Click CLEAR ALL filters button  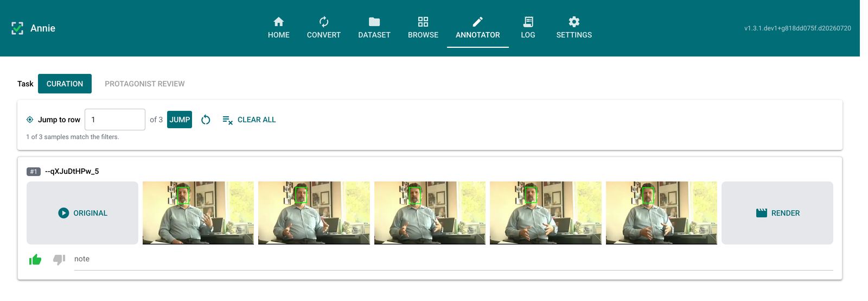(x=249, y=120)
